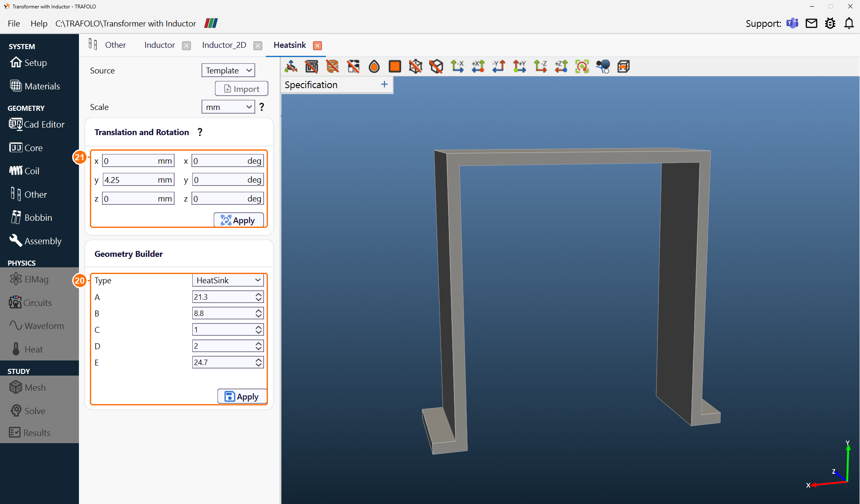Viewport: 860px width, 504px height.
Task: Set view to +Z direction
Action: 561,66
